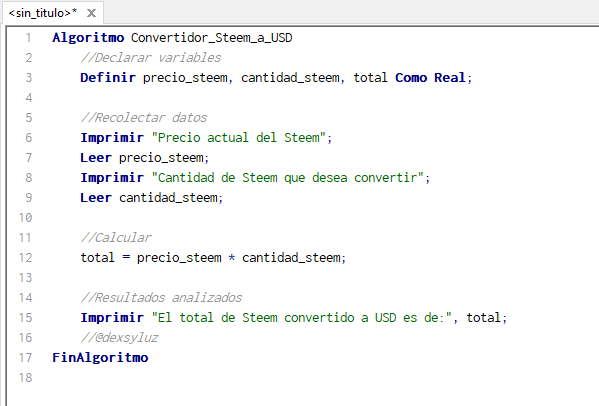The image size is (599, 406).
Task: Click the comment //Declarar variables
Action: pyautogui.click(x=151, y=58)
